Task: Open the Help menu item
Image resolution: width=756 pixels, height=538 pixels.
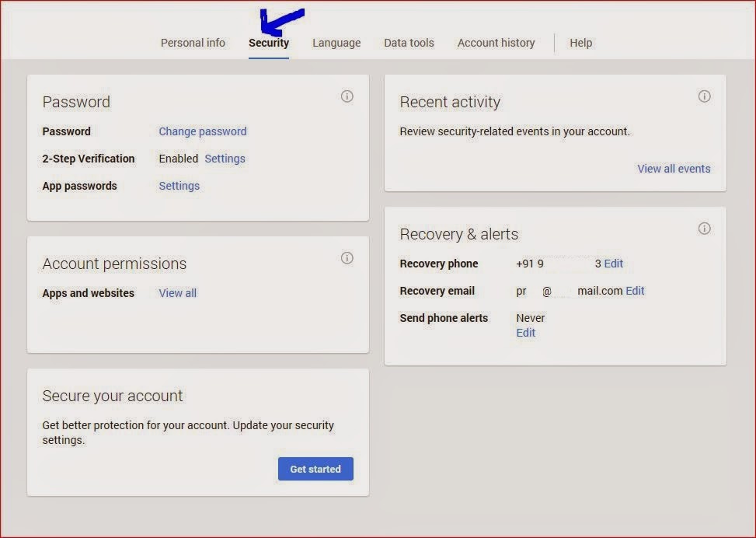Action: click(580, 43)
